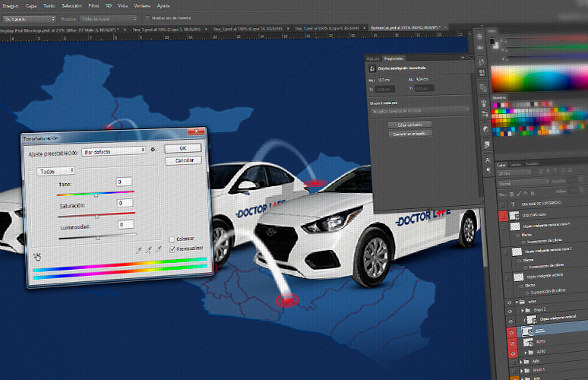Click the Luminosidad slider handle
The image size is (588, 380).
click(98, 238)
